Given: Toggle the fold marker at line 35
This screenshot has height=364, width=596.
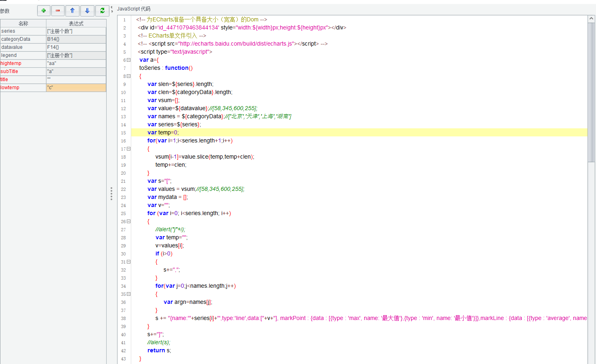Looking at the screenshot, I should click(x=129, y=294).
